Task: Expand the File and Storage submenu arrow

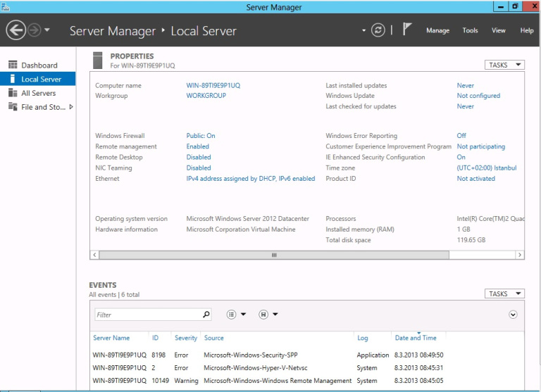Action: (x=71, y=107)
